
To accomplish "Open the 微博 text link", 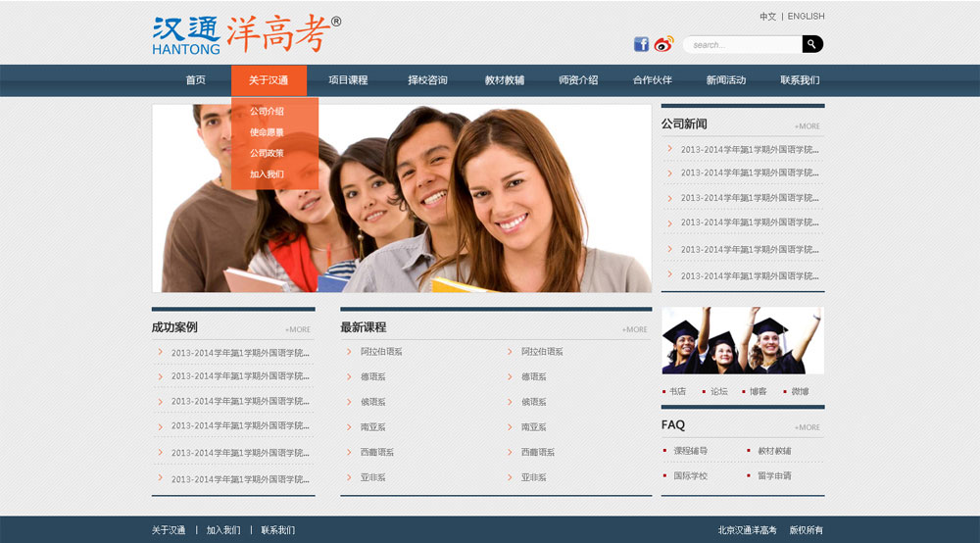I will (x=800, y=391).
